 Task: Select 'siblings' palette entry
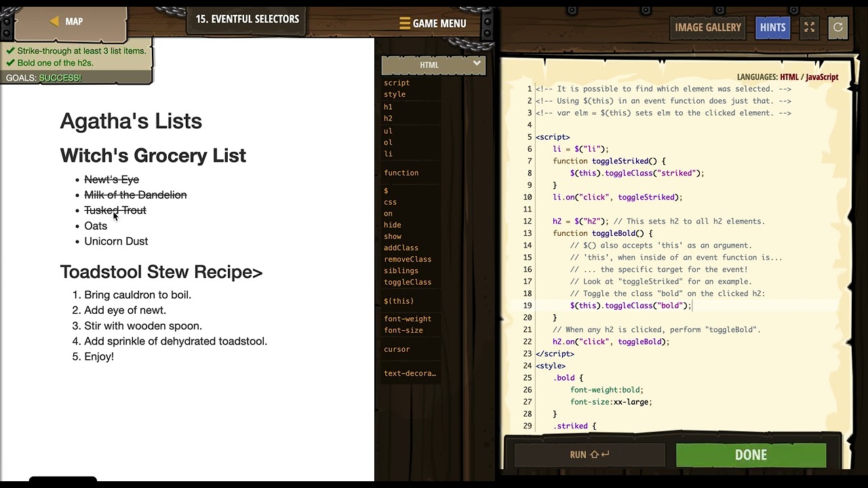(x=401, y=271)
